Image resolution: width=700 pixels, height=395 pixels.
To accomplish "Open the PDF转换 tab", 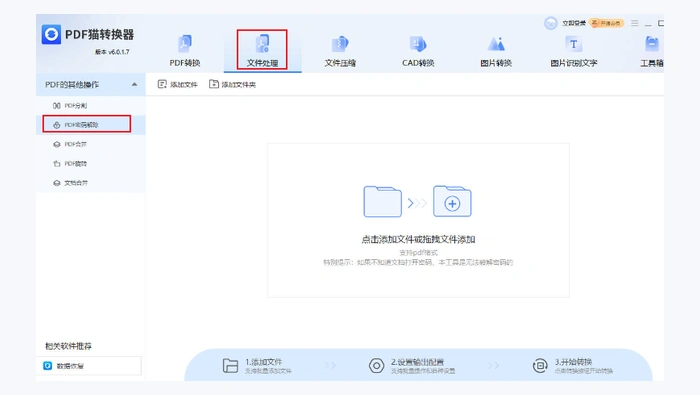I will [185, 51].
